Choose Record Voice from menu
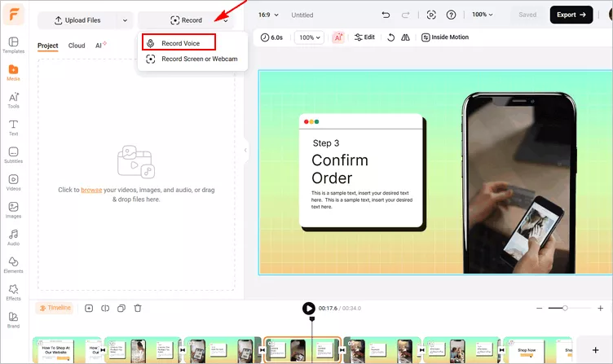 [179, 42]
